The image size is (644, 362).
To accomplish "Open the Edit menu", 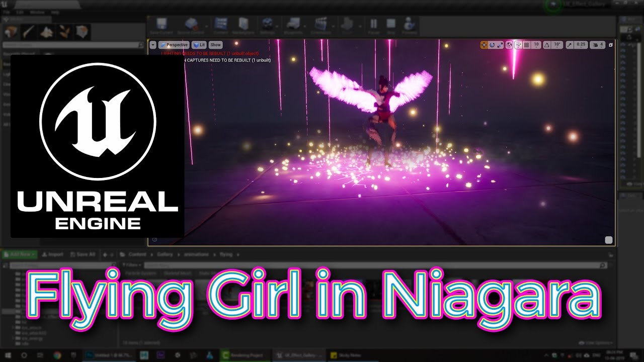I will (20, 12).
